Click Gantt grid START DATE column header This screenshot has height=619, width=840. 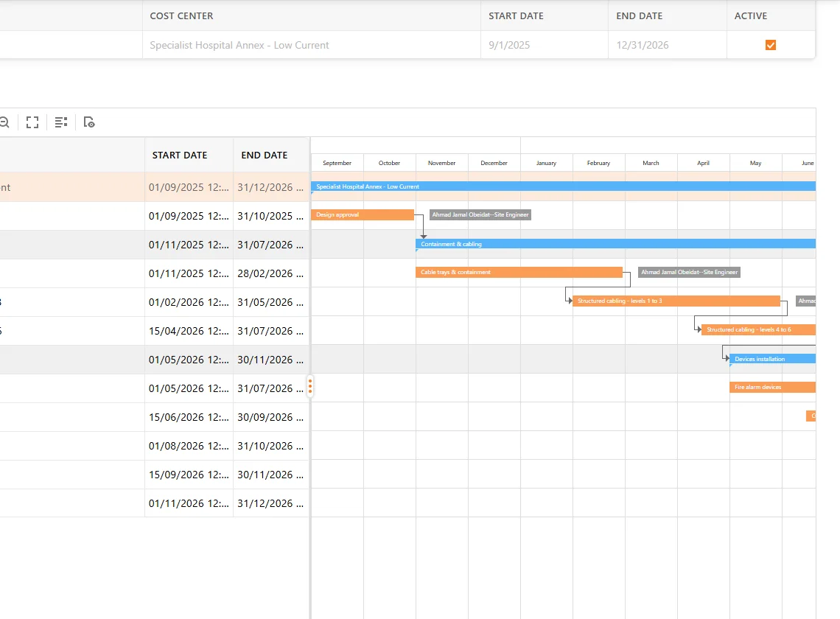189,155
